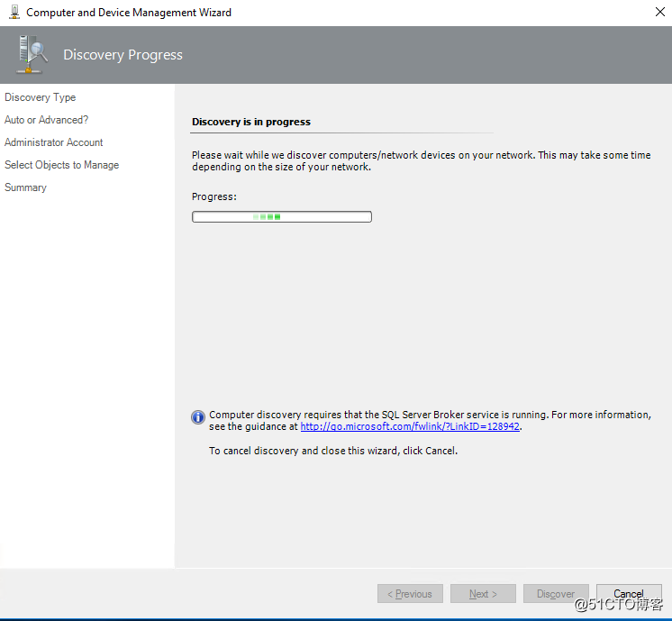This screenshot has height=621, width=672.
Task: Click the blue information icon
Action: [197, 416]
